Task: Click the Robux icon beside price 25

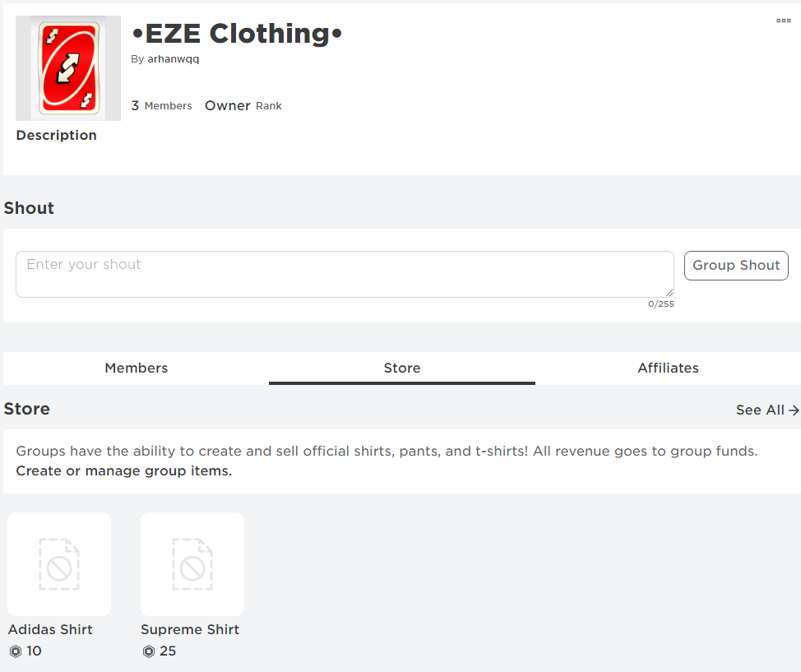Action: pyautogui.click(x=149, y=651)
